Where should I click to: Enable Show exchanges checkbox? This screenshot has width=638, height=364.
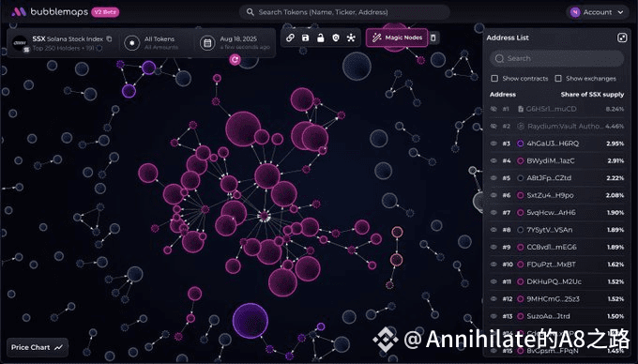pos(558,78)
